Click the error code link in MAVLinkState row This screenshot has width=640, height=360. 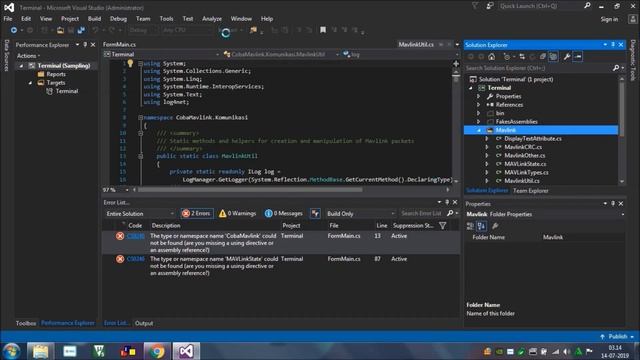pyautogui.click(x=136, y=259)
